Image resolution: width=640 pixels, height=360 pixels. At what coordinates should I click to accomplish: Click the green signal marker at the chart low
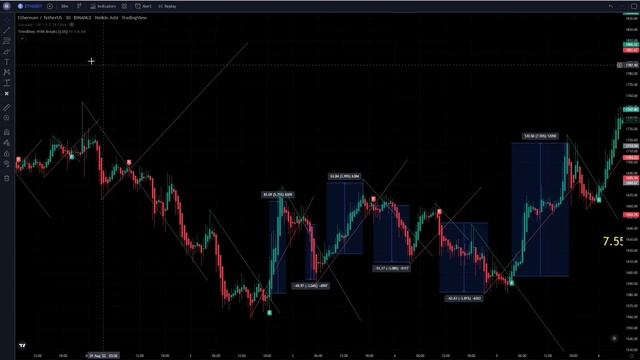[269, 313]
